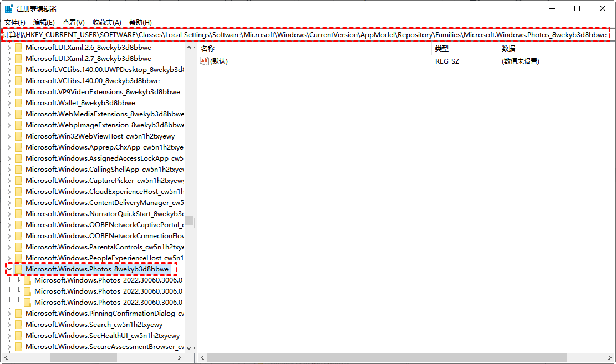Expand the Microsoft.Windows.Search_cw5n1h2txyewy node
This screenshot has height=364, width=616.
click(x=9, y=324)
